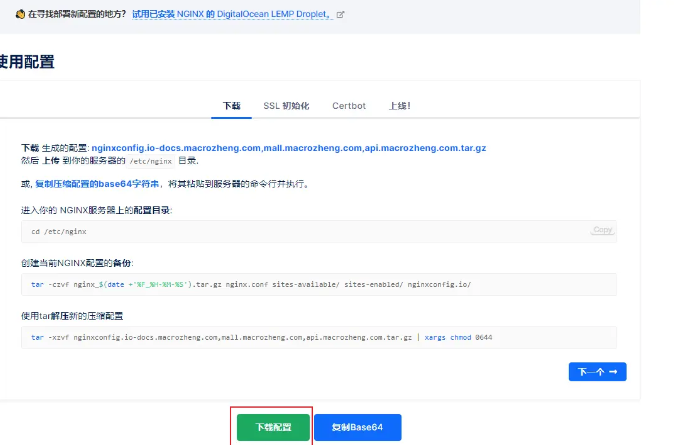Click the emoji icon before 在寻找部署
The width and height of the screenshot is (686, 445).
pos(20,14)
